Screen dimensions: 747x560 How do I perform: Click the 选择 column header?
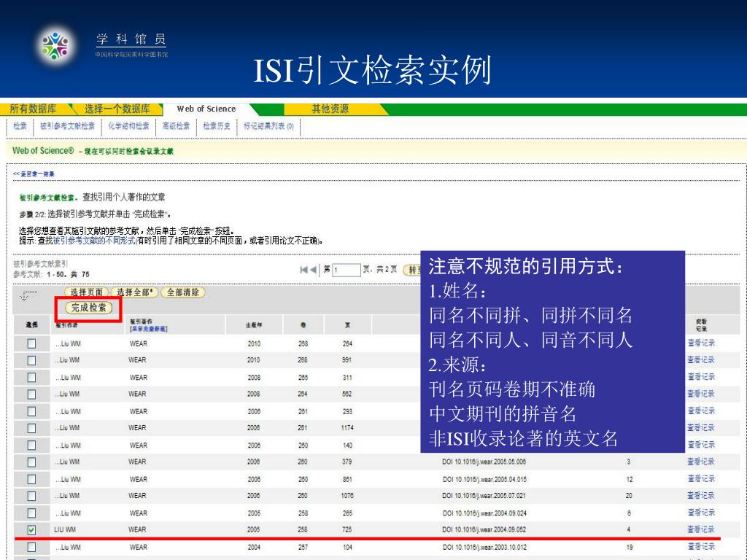[x=31, y=325]
